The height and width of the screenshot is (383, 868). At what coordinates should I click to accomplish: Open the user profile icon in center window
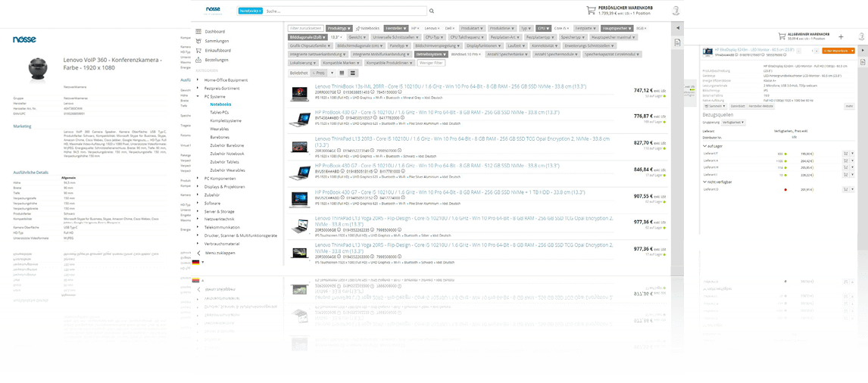pos(676,10)
